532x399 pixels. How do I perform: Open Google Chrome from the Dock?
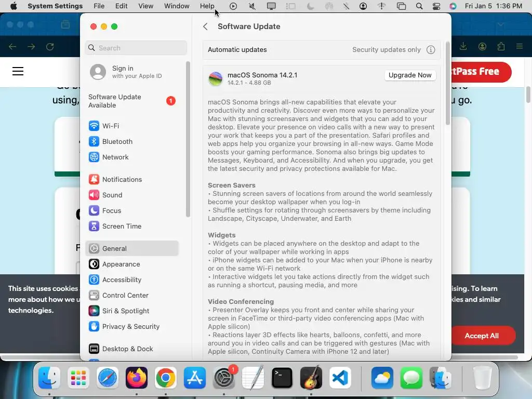coord(166,378)
